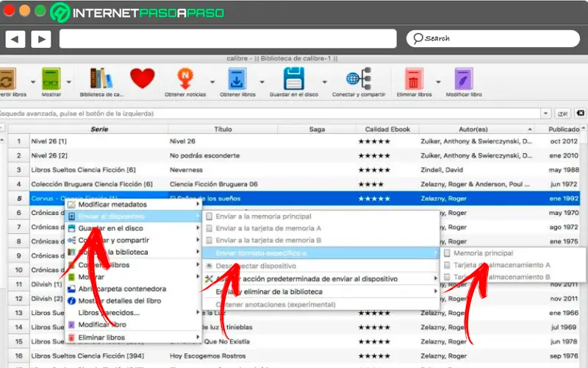Click the InternetPasoaPaso logo
The image size is (588, 368).
(x=137, y=13)
